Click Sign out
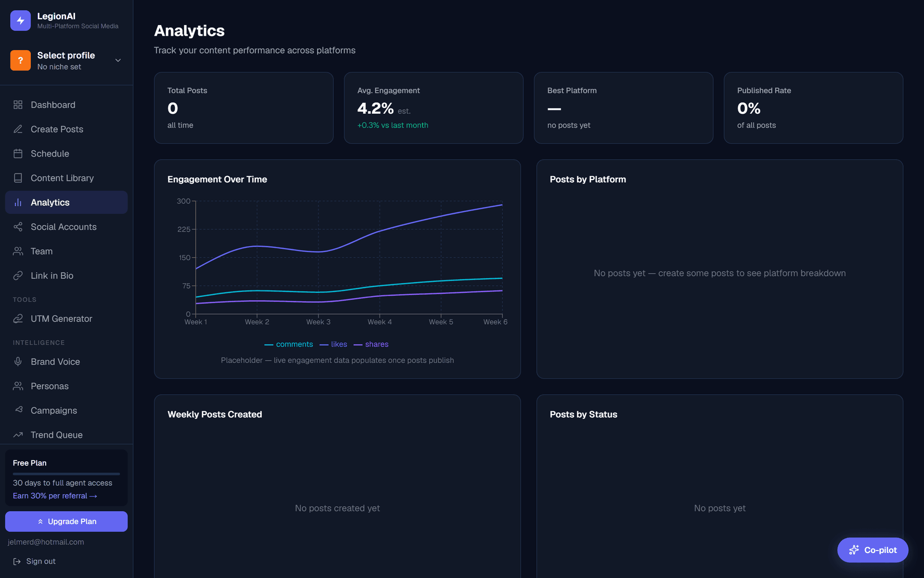The width and height of the screenshot is (924, 578). pyautogui.click(x=34, y=561)
